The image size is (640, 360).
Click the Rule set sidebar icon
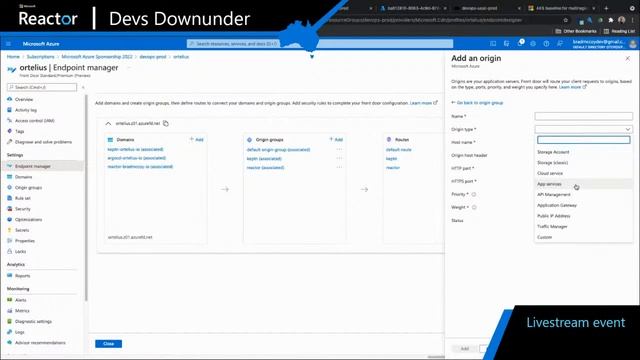tap(9, 198)
